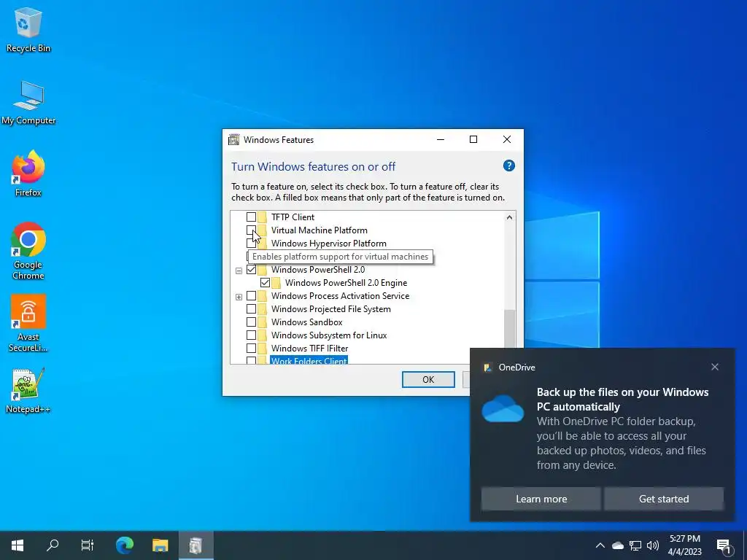
Task: Click the feature list scroll up arrow
Action: pos(509,217)
